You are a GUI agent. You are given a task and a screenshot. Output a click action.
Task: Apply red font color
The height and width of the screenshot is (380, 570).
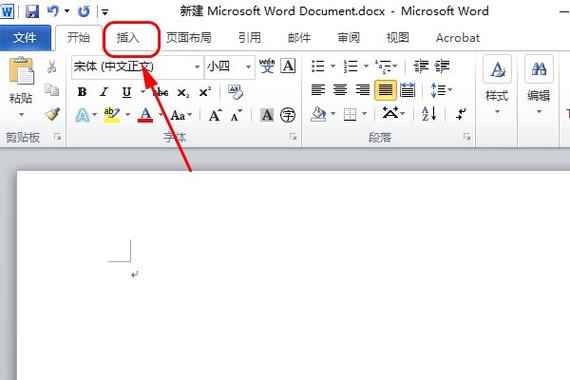145,115
